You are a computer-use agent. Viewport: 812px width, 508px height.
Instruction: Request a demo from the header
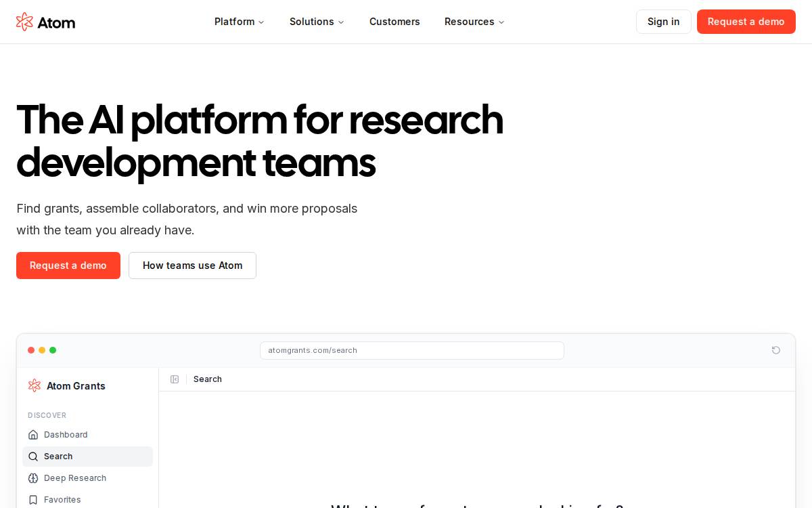coord(746,22)
